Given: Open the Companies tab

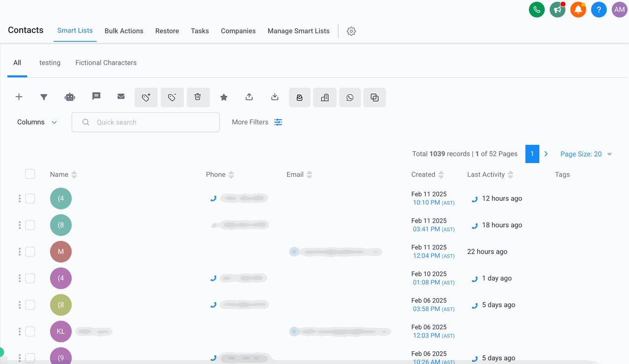Looking at the screenshot, I should [238, 31].
